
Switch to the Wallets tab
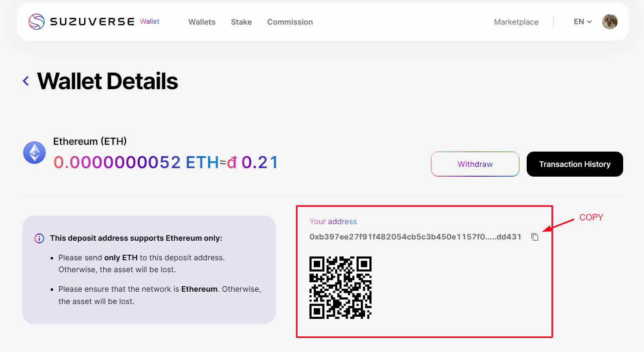point(201,22)
